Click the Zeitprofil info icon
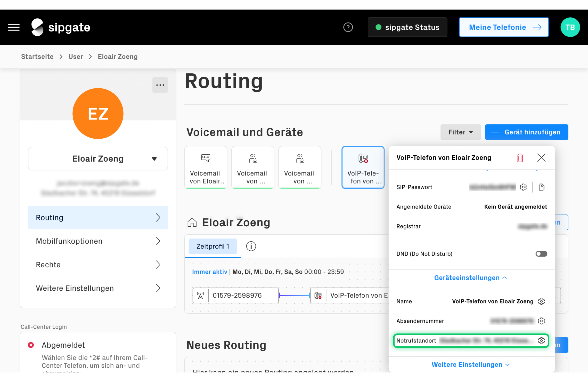The width and height of the screenshot is (588, 382). [x=251, y=246]
